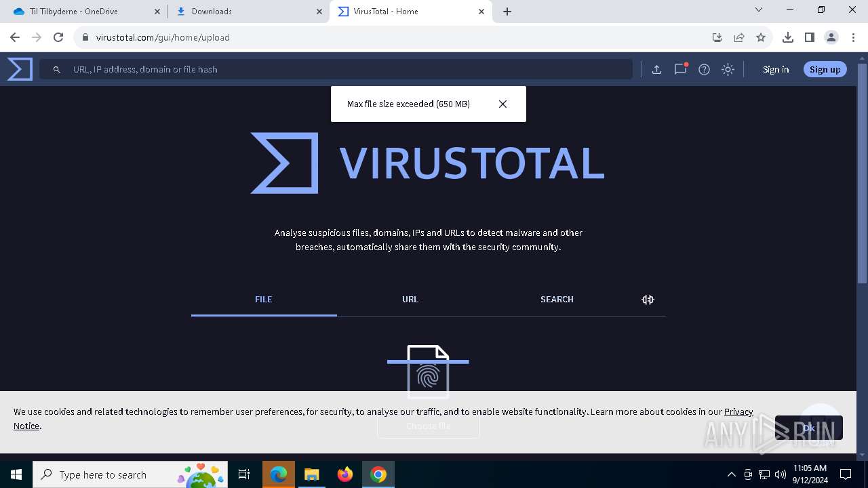Open the private scanning icon beside SEARCH tab
This screenshot has width=868, height=488.
(648, 300)
